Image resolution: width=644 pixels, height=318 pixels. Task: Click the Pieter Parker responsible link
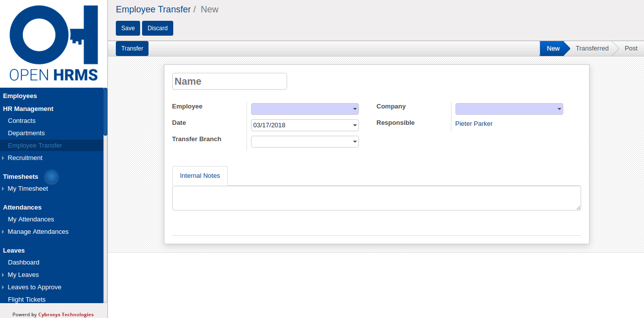tap(474, 124)
